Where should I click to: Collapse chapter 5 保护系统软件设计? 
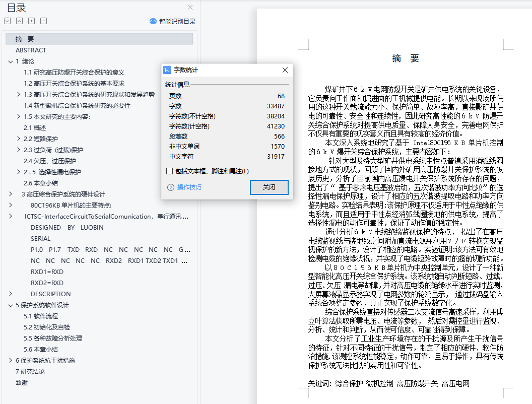11,305
